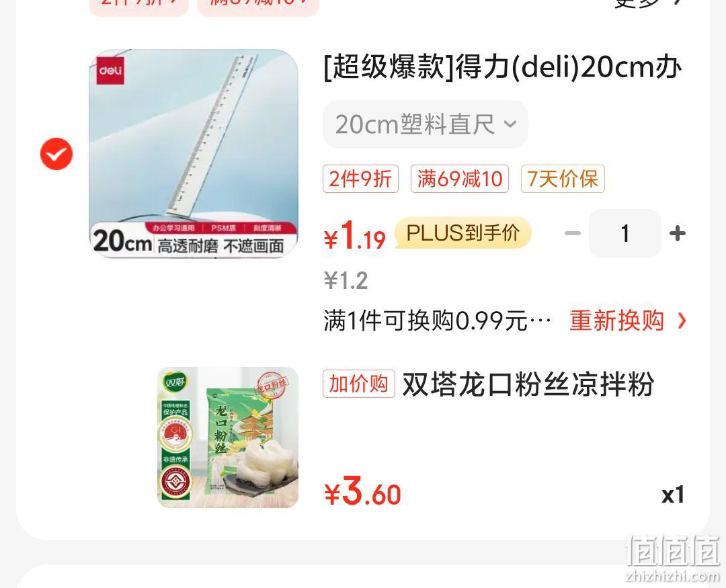Tap the 加价购 tag
The height and width of the screenshot is (588, 726).
pos(358,384)
